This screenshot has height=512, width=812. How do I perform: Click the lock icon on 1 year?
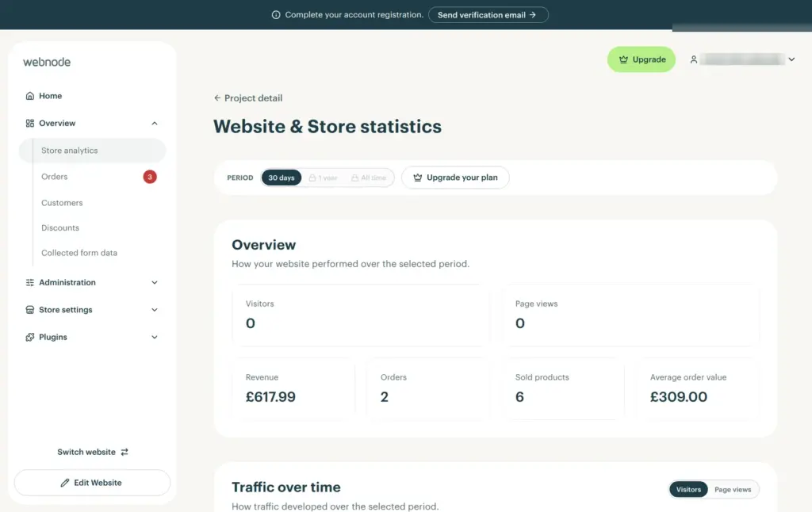pos(312,178)
